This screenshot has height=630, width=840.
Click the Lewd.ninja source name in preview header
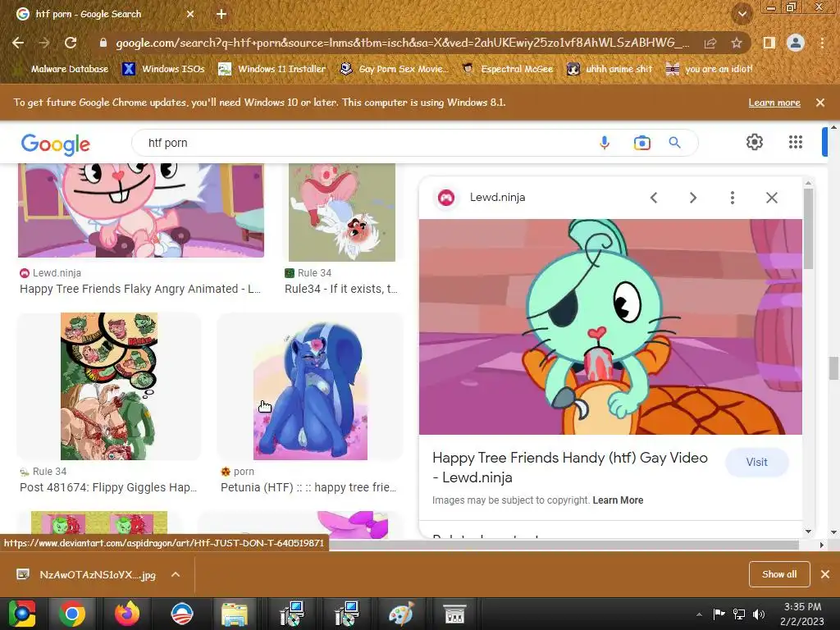497,197
